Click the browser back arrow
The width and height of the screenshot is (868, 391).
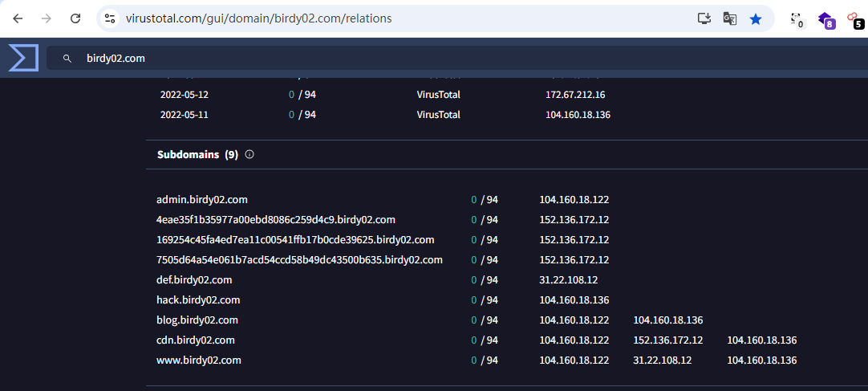pyautogui.click(x=18, y=18)
